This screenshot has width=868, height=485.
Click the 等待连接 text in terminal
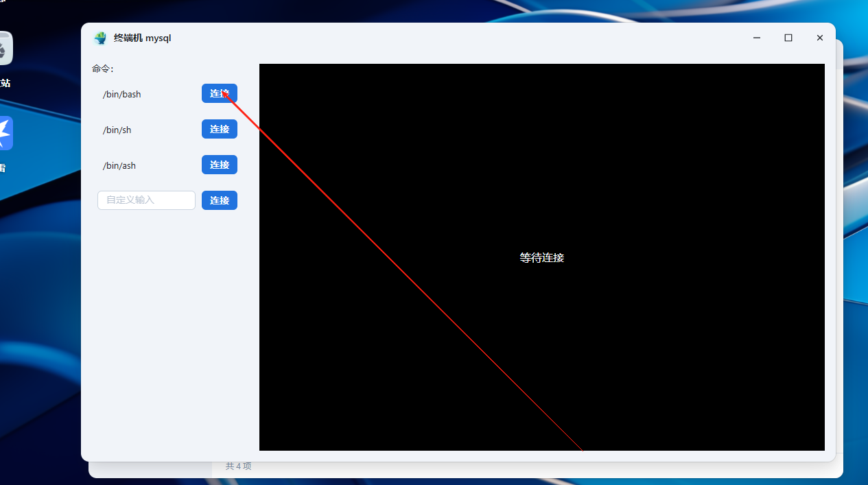[542, 258]
